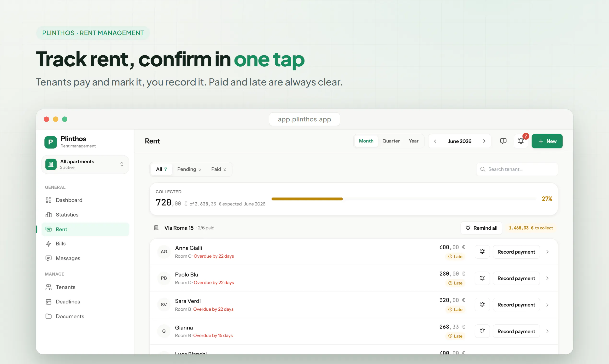Send reminder bell for Paolo Blu
Screen dimensions: 609x364
(x=482, y=279)
